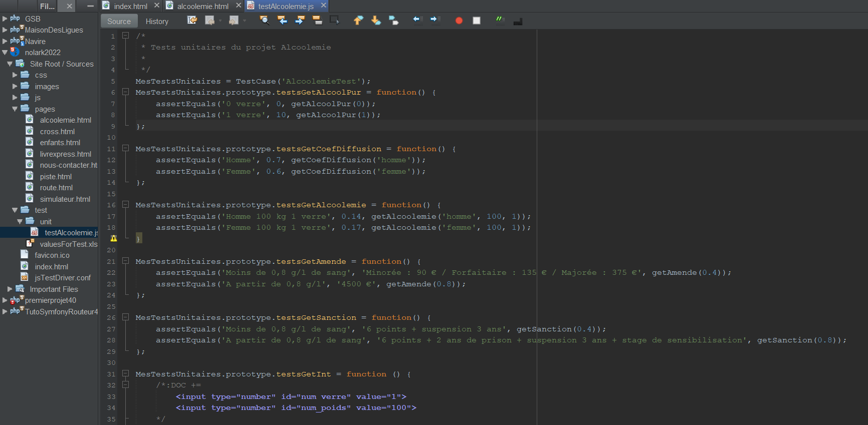Go to Next Bookmark icon
Image resolution: width=868 pixels, height=425 pixels.
click(x=376, y=21)
